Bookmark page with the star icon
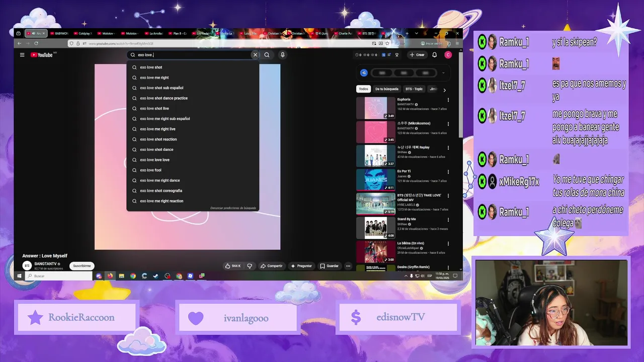The height and width of the screenshot is (362, 644). point(387,44)
